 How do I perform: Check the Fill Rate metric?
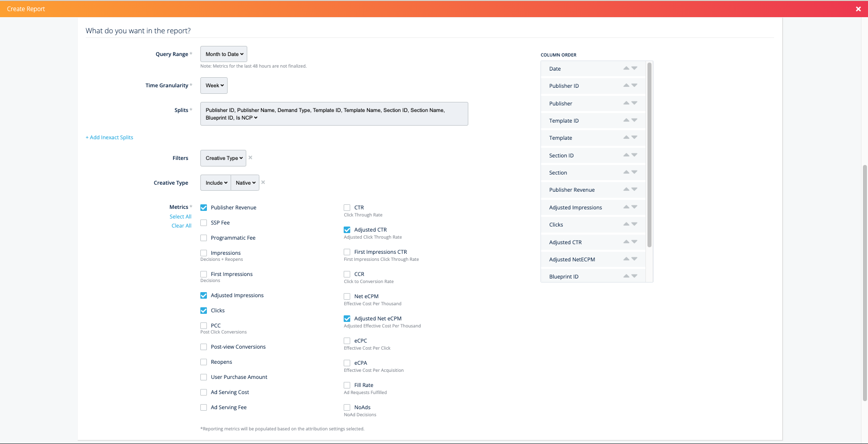(x=347, y=385)
